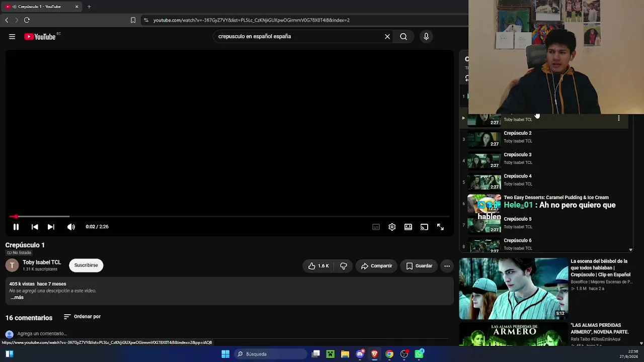This screenshot has height=362, width=644.
Task: Open Discord from the taskbar
Action: (360, 354)
